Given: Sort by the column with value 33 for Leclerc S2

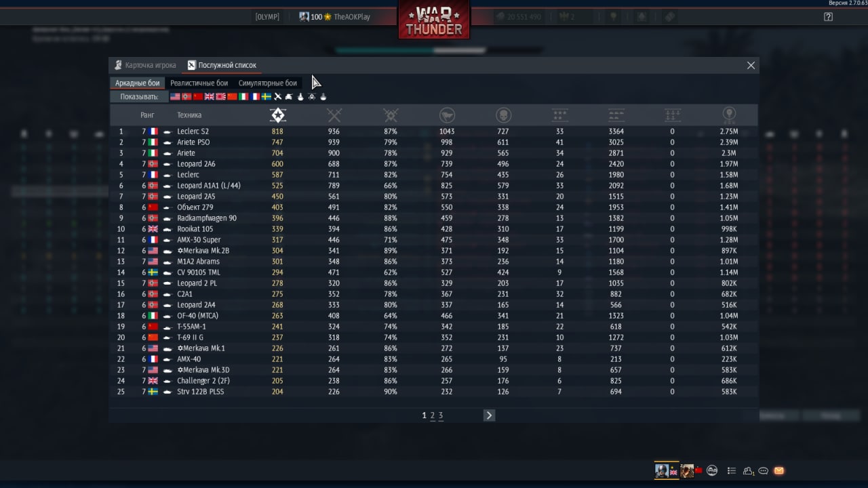Looking at the screenshot, I should pyautogui.click(x=559, y=115).
